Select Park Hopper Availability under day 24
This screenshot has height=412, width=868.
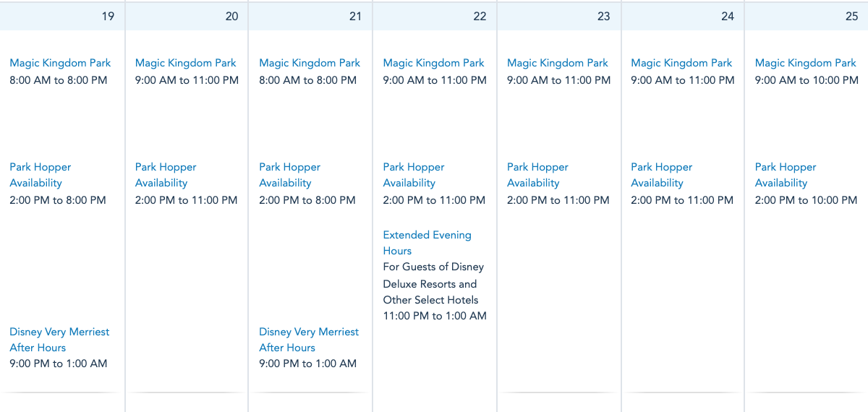pyautogui.click(x=661, y=175)
